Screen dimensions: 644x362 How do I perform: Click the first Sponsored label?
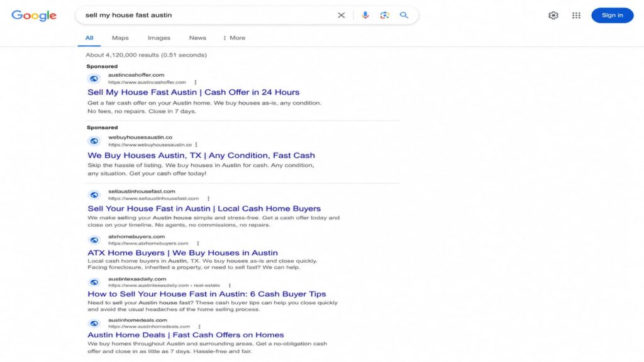(102, 66)
